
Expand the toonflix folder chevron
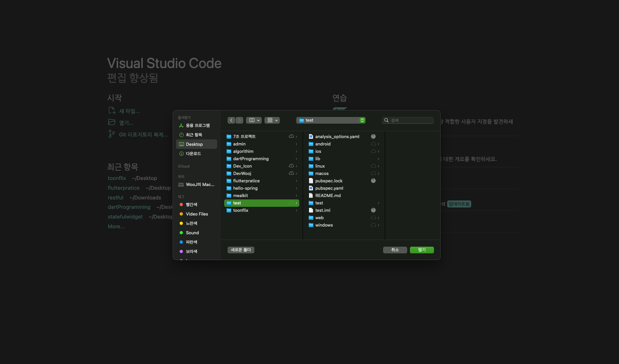point(297,210)
